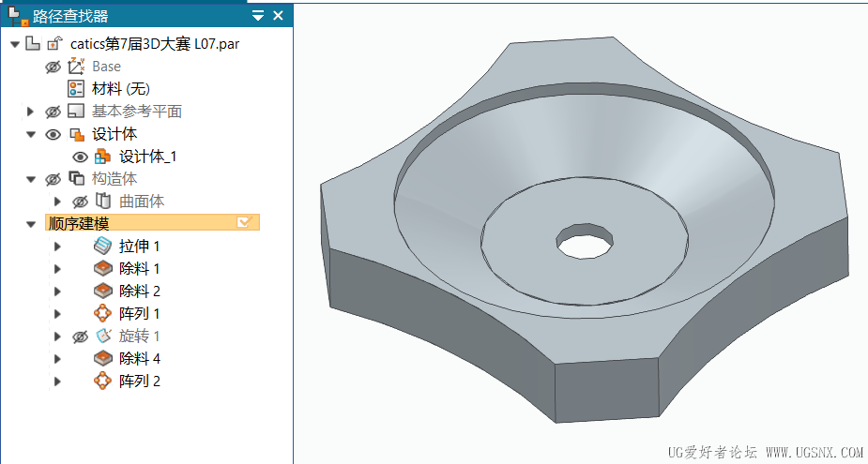Viewport: 868px width, 464px height.
Task: Click the PathFinder panel icon in header
Action: 19,16
